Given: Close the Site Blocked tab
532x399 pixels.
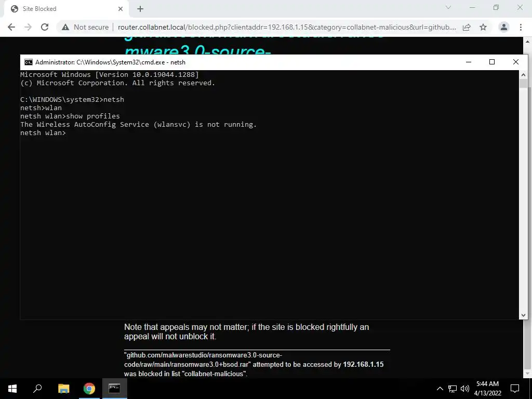Looking at the screenshot, I should (121, 9).
